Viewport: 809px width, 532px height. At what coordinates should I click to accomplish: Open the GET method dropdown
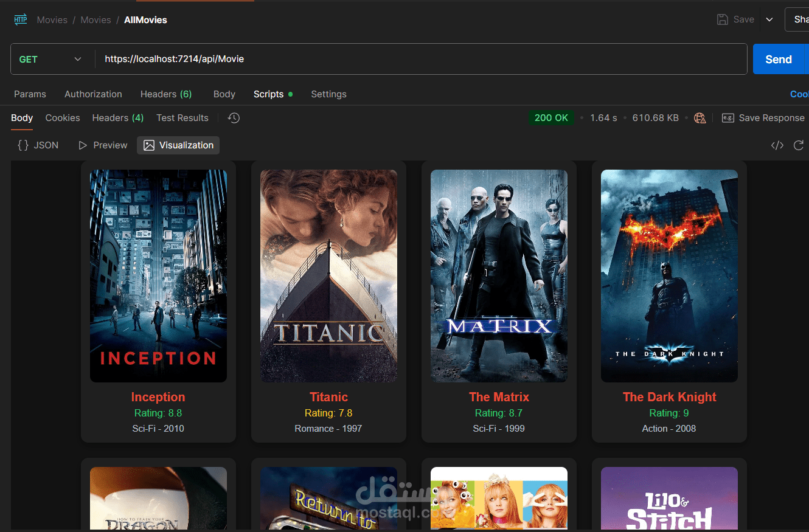tap(50, 59)
